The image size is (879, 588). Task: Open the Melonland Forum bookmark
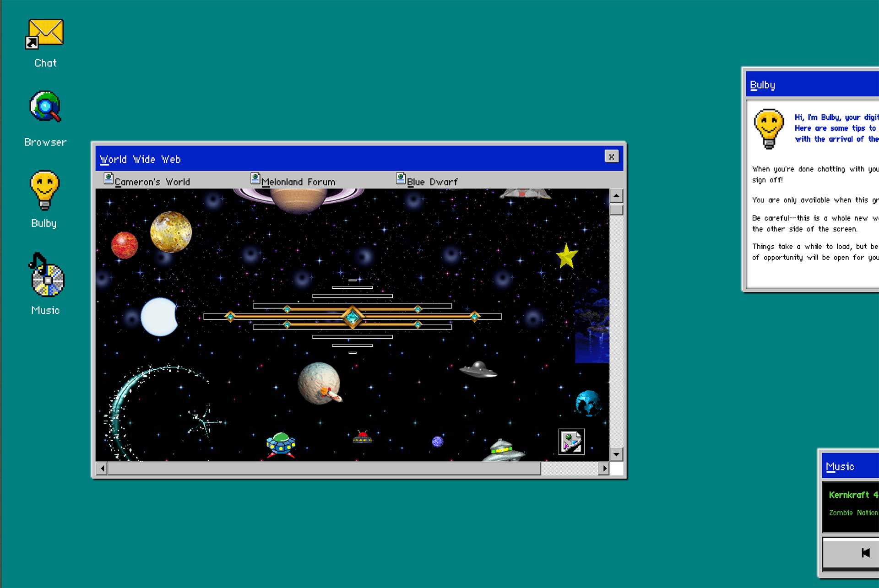click(x=293, y=181)
